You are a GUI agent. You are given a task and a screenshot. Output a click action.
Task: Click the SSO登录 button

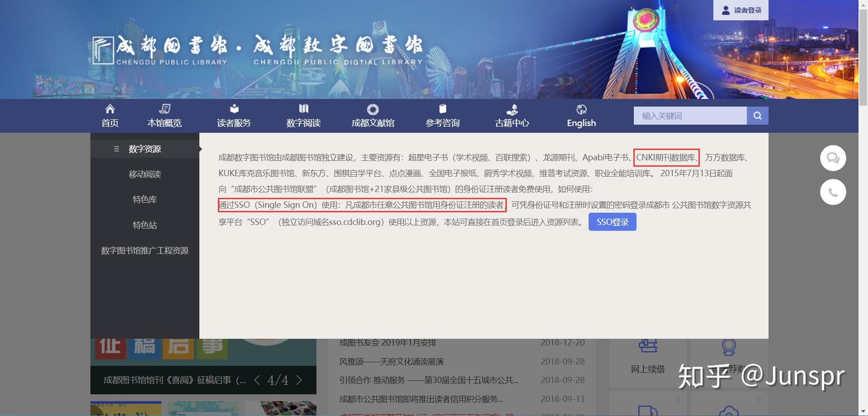point(613,222)
